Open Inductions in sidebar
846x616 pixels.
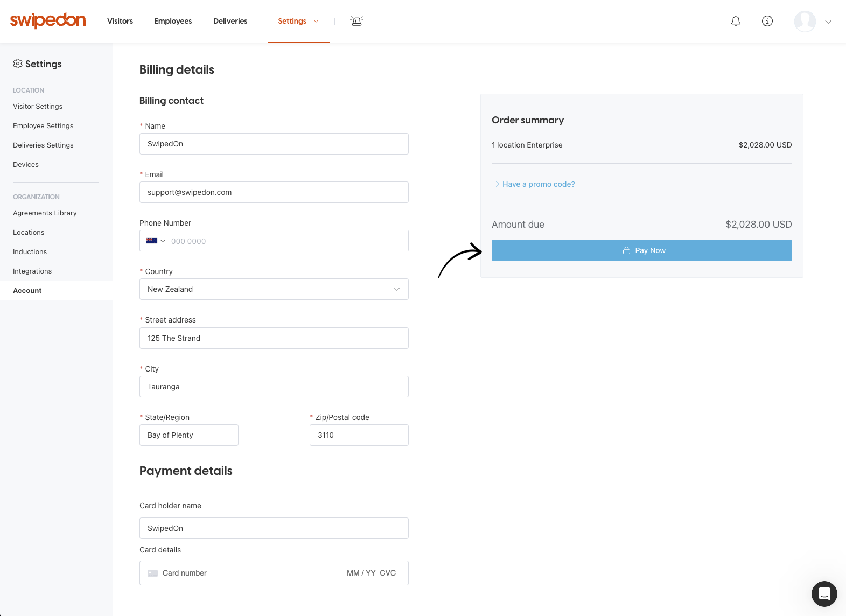[x=30, y=251]
